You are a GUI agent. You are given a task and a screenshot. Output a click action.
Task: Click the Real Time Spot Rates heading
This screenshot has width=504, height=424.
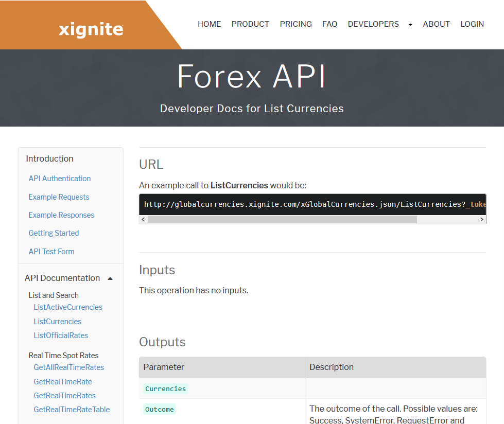pyautogui.click(x=63, y=356)
